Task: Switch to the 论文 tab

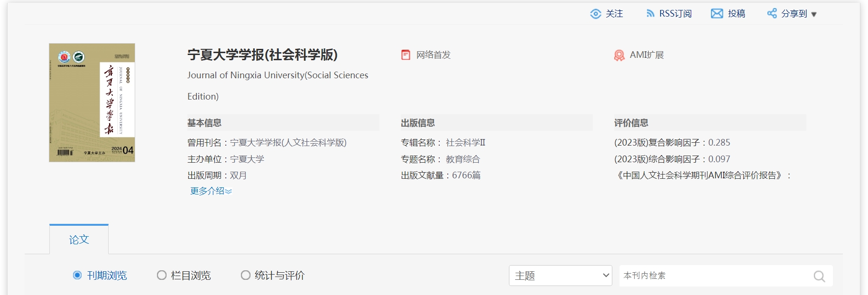Action: [x=79, y=240]
